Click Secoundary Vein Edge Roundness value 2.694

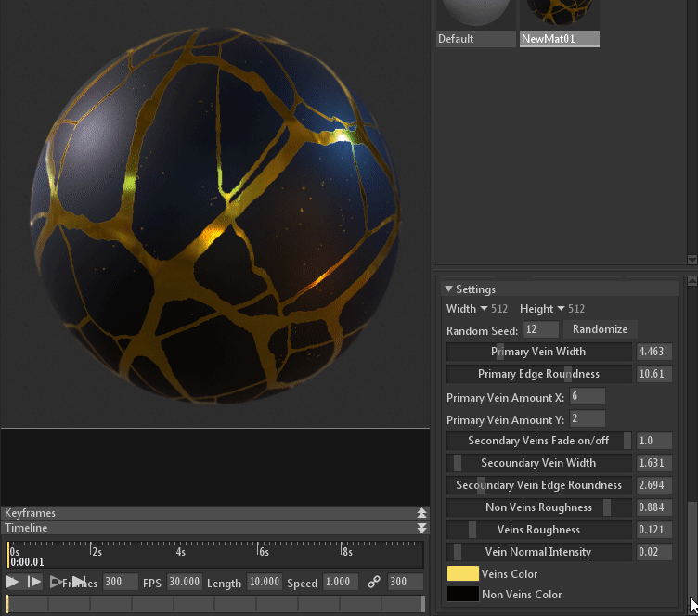click(x=654, y=485)
